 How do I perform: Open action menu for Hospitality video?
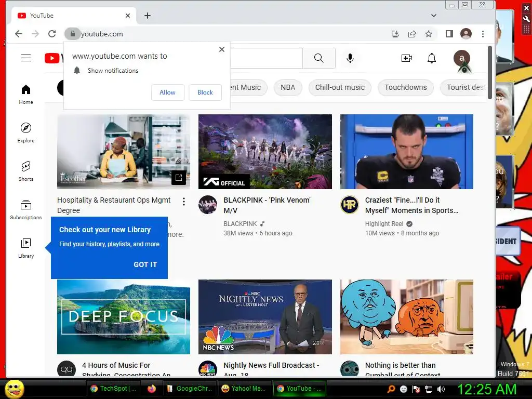[x=183, y=202]
